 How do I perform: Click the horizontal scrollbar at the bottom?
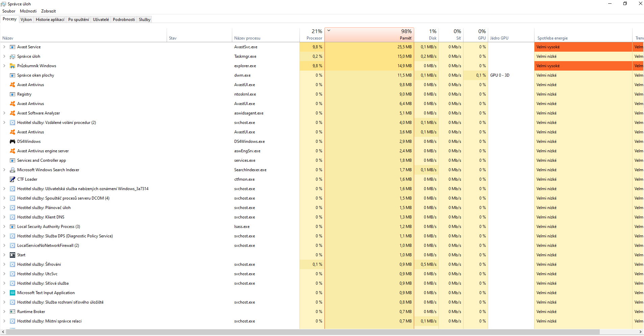302,332
